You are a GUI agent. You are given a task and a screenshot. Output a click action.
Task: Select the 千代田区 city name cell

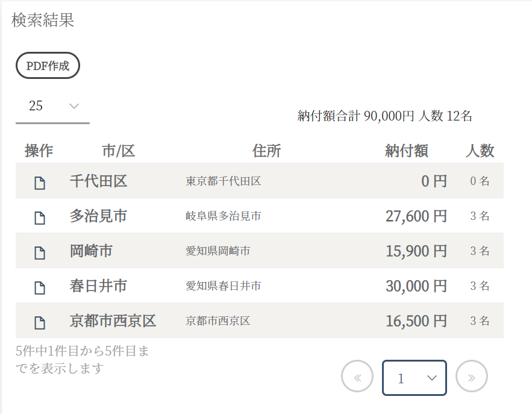[x=98, y=181]
